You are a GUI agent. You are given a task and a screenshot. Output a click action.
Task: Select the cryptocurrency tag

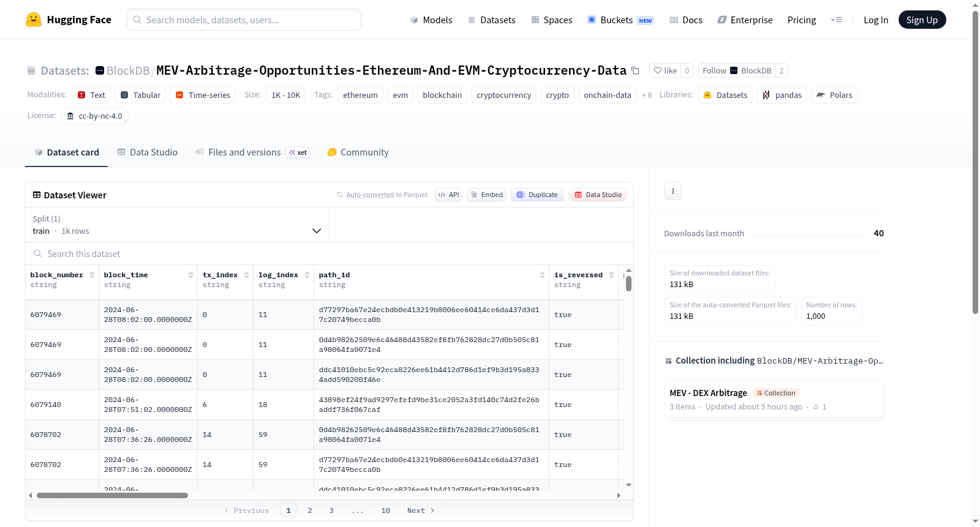point(504,95)
